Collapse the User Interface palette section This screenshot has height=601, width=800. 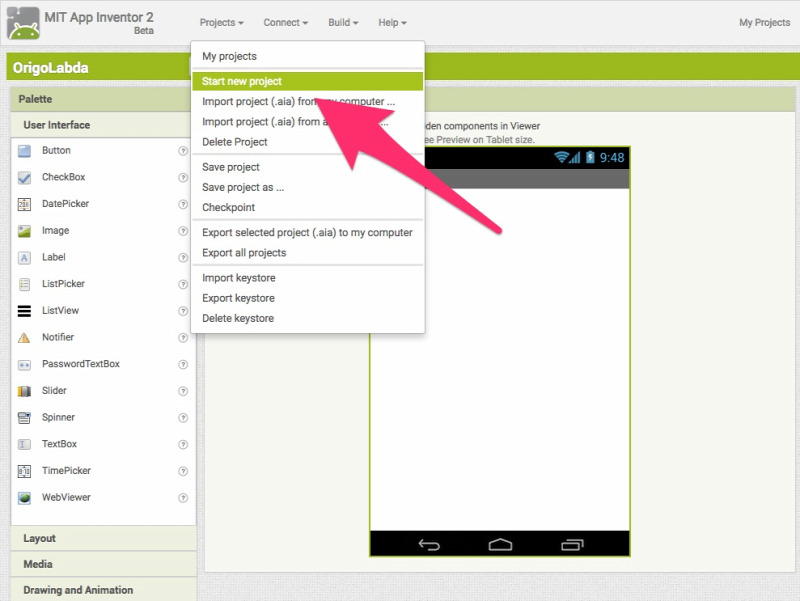pyautogui.click(x=103, y=125)
